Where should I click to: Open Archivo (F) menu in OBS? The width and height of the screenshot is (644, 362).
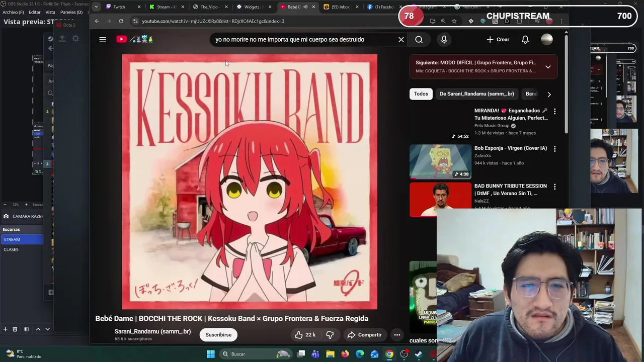[13, 12]
